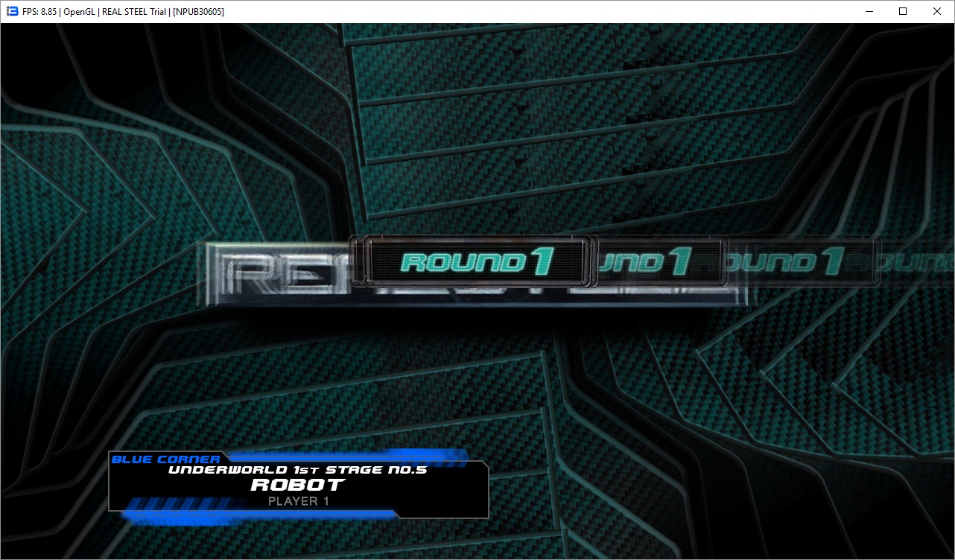Select the bright central ROUND 1 banner
The height and width of the screenshot is (560, 955).
click(x=475, y=261)
